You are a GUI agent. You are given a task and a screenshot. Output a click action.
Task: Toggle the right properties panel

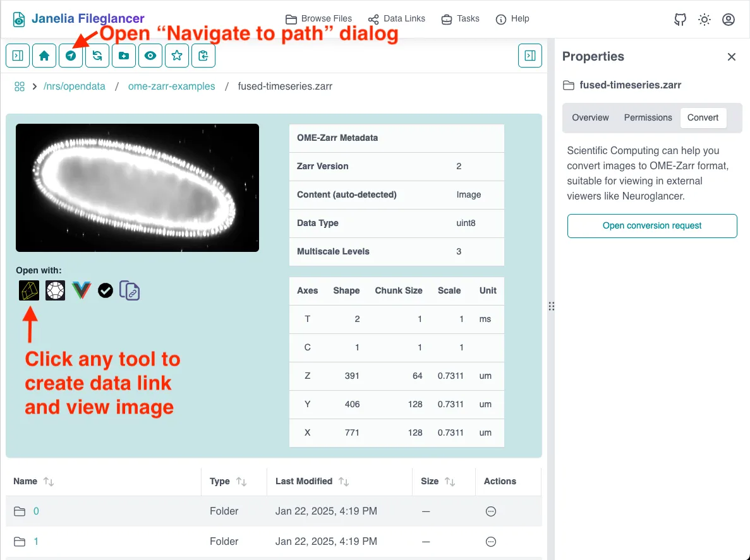pyautogui.click(x=529, y=56)
